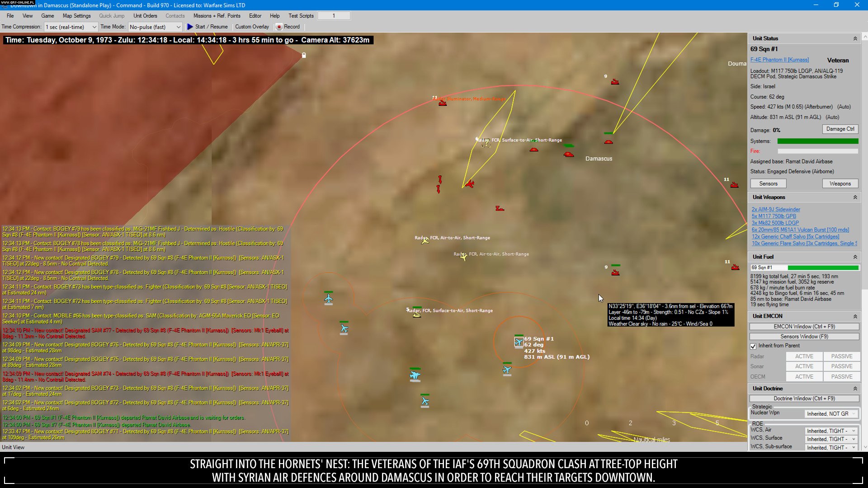Set Radar to ACTIVE in Unit EMCON
This screenshot has width=868, height=488.
[804, 356]
